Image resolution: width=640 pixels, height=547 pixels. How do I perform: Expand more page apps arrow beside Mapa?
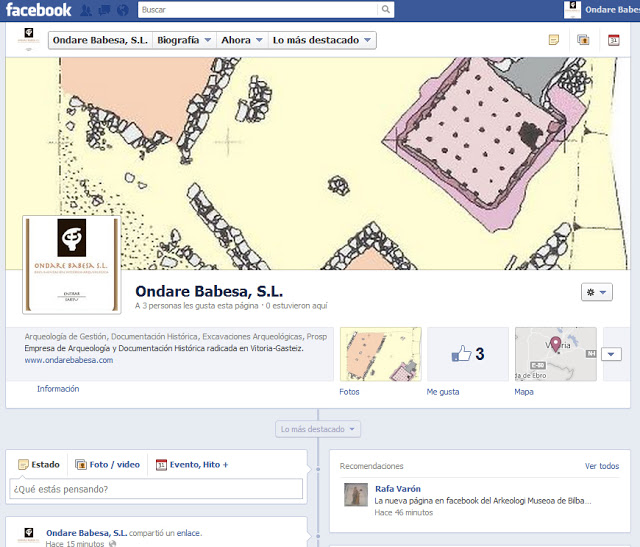point(612,354)
